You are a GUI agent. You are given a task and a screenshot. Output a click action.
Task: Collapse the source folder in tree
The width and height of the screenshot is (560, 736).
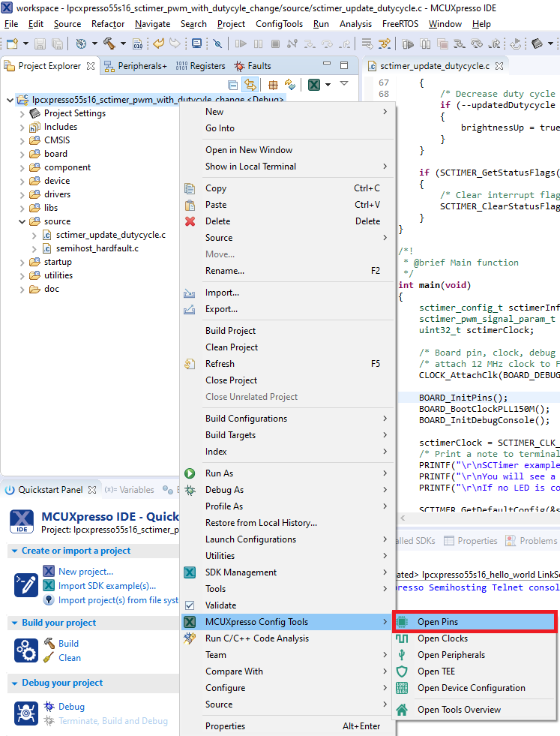(x=22, y=221)
